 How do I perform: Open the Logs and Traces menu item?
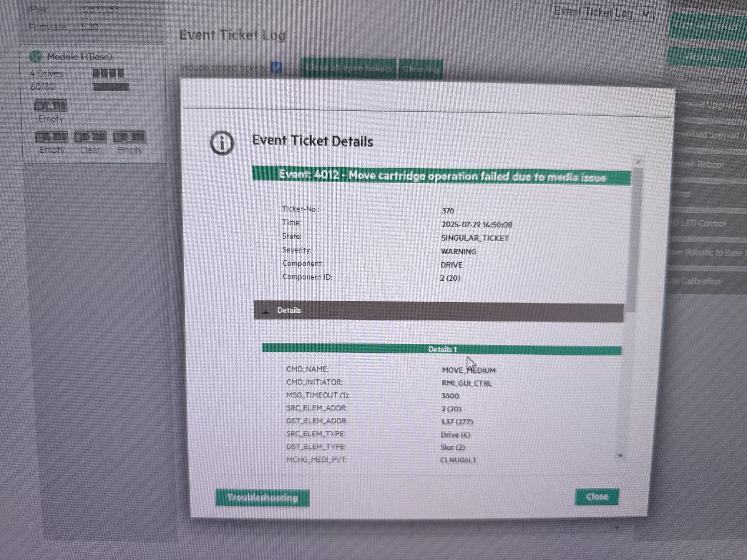[706, 26]
